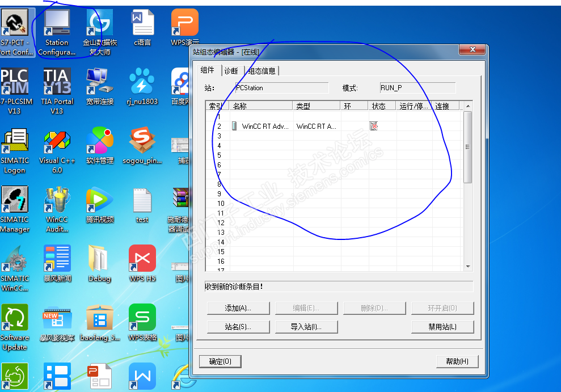Click the 添加(A)... button

(238, 308)
